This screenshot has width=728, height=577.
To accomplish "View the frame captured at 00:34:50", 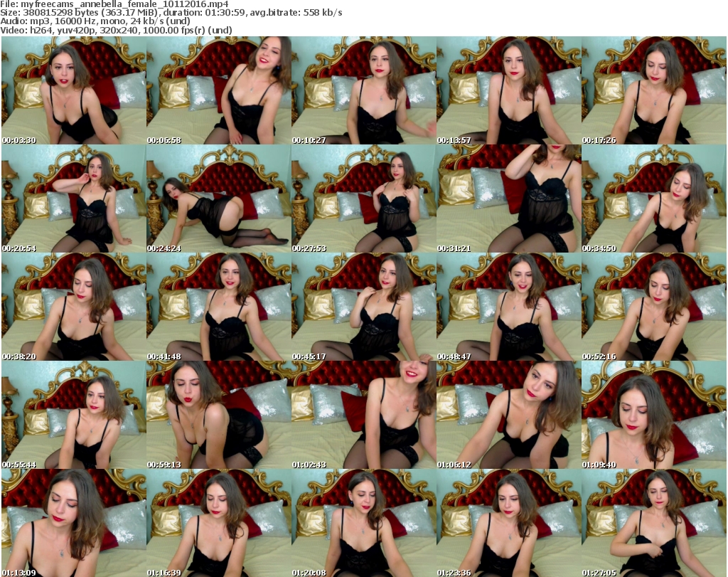I will tap(654, 198).
